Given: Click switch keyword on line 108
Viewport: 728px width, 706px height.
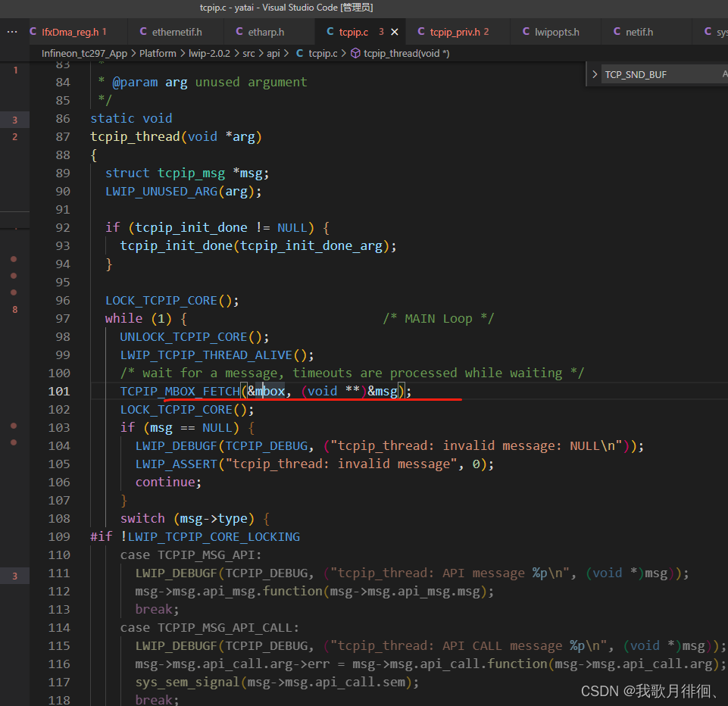Looking at the screenshot, I should coord(142,518).
